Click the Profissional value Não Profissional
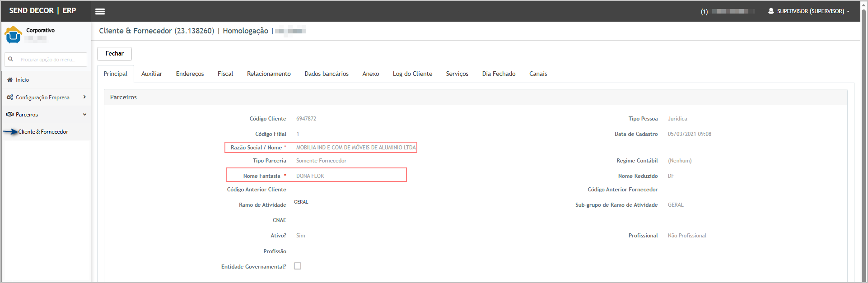Viewport: 868px width, 283px height. tap(687, 236)
